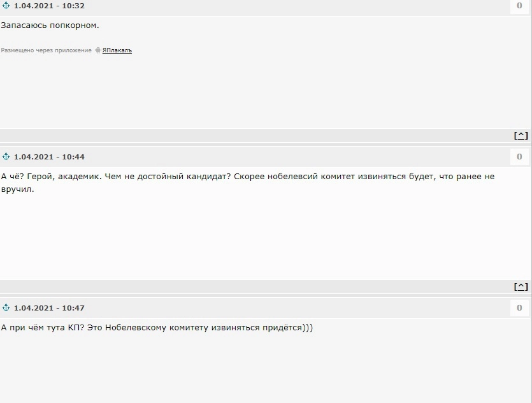Click the 1.04.2021 - 10:47 timestamp

[x=49, y=308]
